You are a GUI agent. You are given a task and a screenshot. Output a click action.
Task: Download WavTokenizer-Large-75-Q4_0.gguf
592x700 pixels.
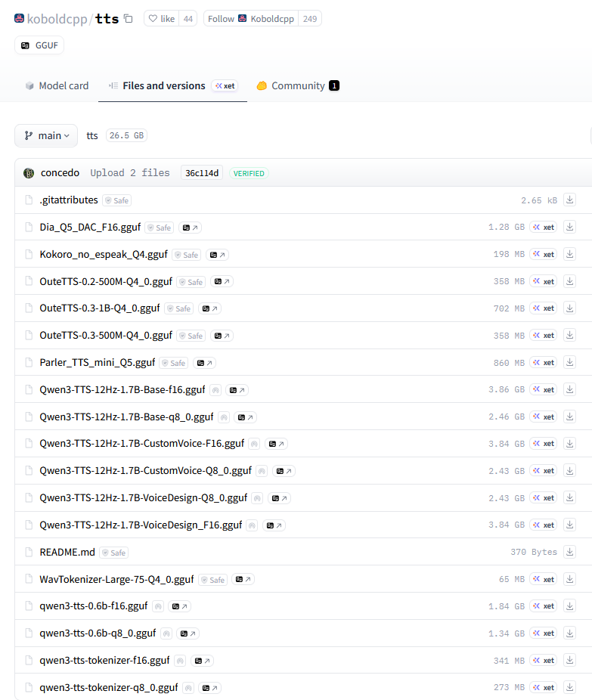coord(569,579)
